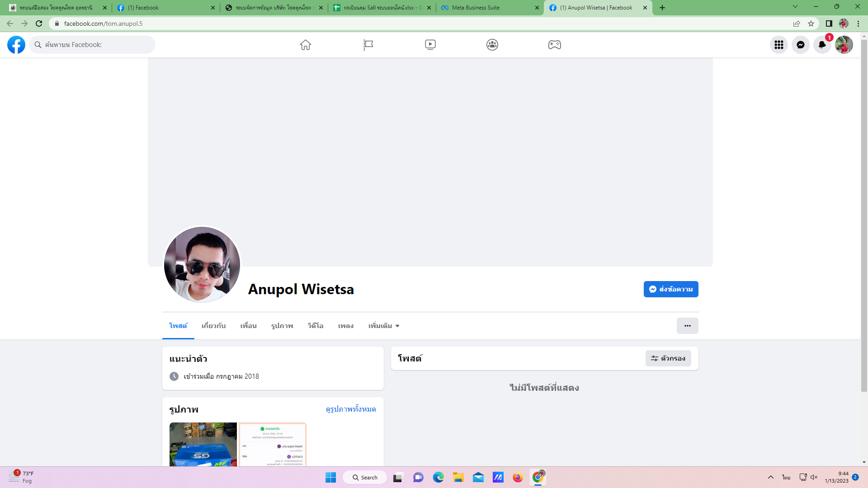Switch to the เกี่ยวกับ tab
868x488 pixels.
(213, 326)
